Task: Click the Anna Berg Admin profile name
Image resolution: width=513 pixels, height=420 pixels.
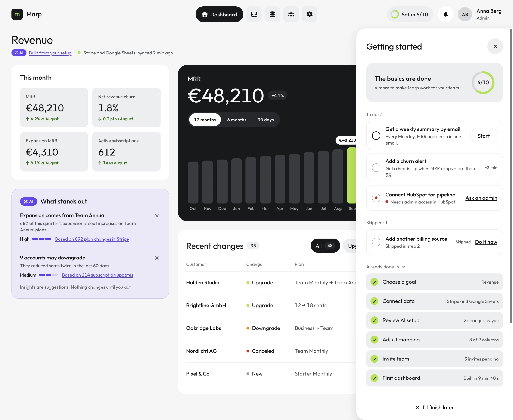Action: click(x=489, y=14)
